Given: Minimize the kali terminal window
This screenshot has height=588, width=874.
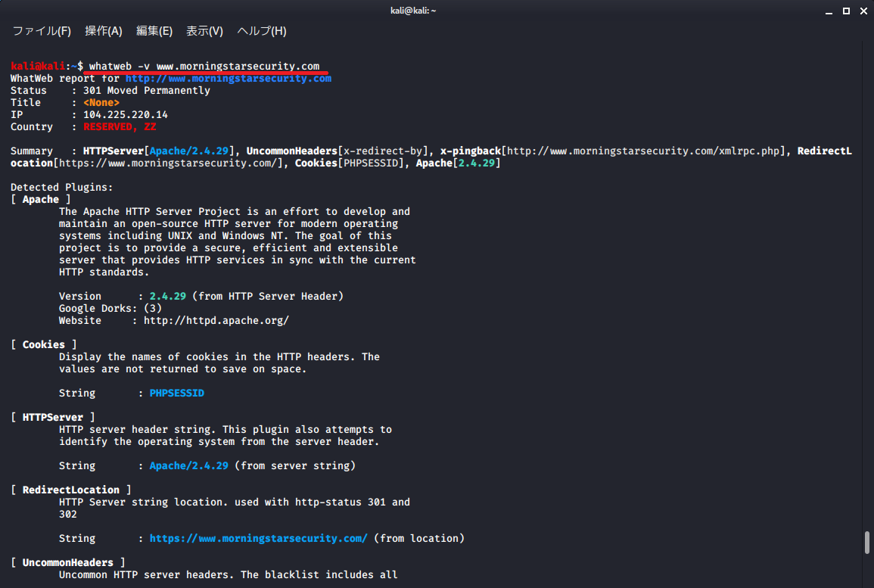Looking at the screenshot, I should (829, 11).
